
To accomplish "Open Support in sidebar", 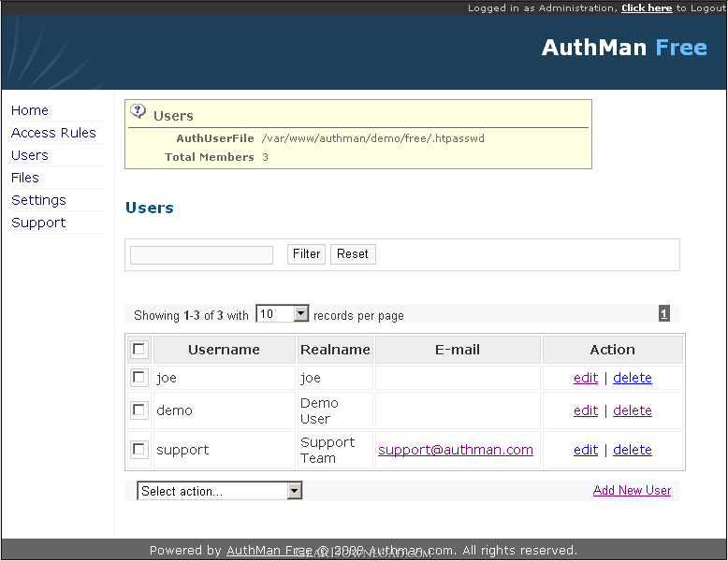I will [x=38, y=223].
